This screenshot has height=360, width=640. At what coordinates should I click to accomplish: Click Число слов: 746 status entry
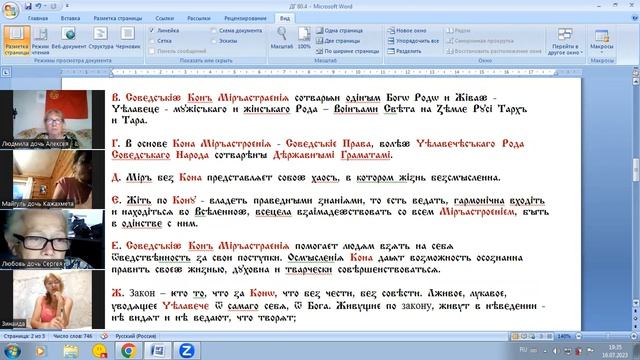point(73,336)
